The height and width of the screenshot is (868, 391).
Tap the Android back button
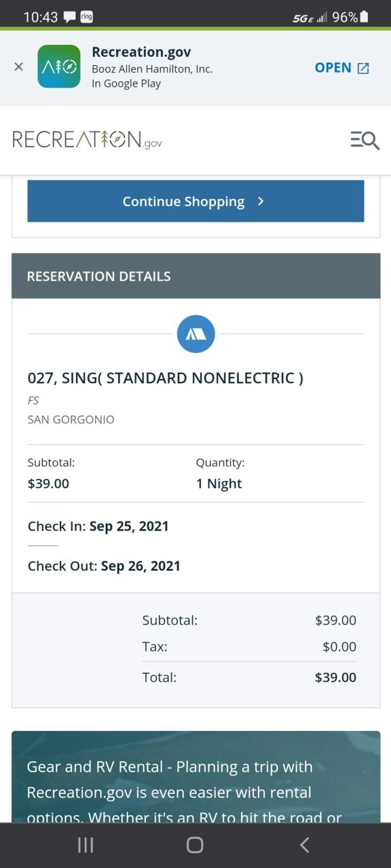coord(305,845)
